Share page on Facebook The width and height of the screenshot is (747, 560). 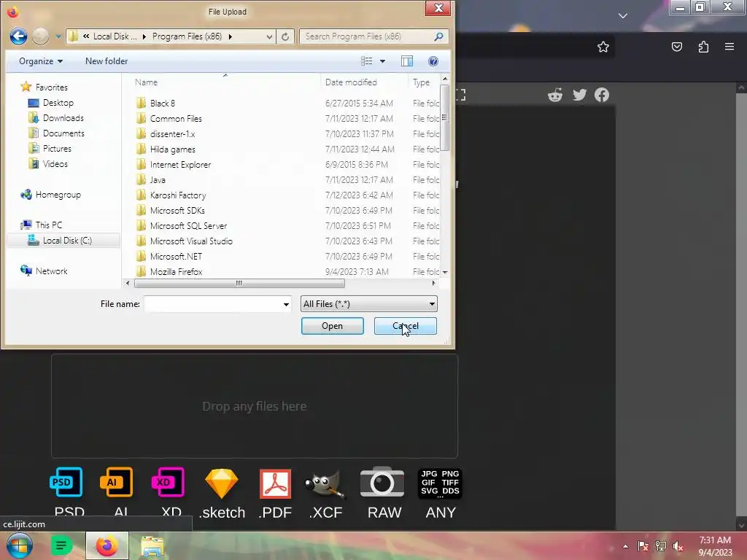click(x=602, y=95)
